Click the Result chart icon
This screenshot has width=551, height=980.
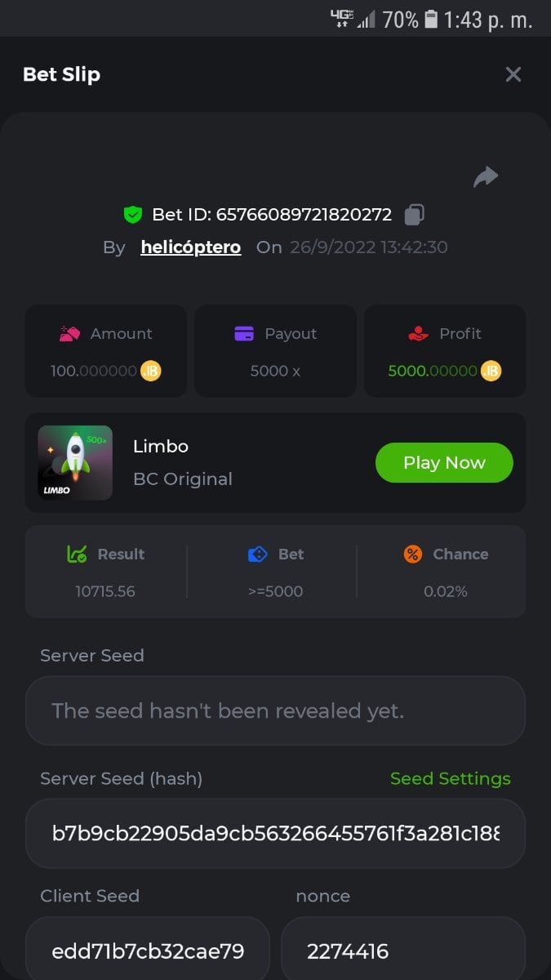(77, 555)
